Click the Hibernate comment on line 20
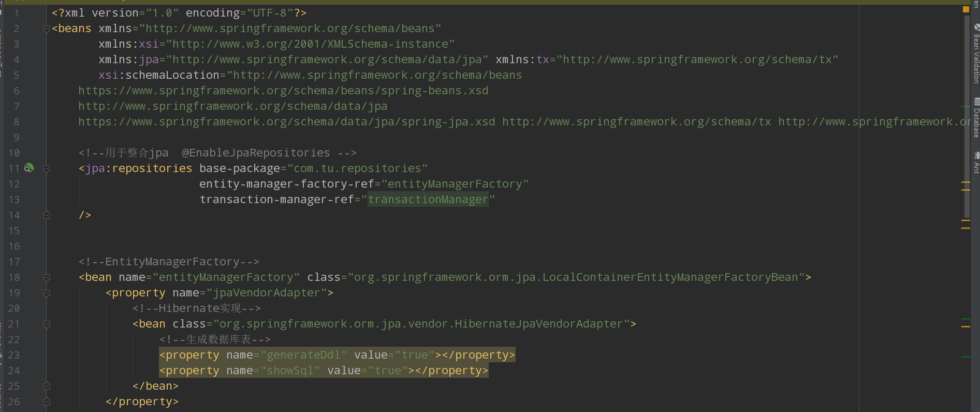 (x=196, y=308)
